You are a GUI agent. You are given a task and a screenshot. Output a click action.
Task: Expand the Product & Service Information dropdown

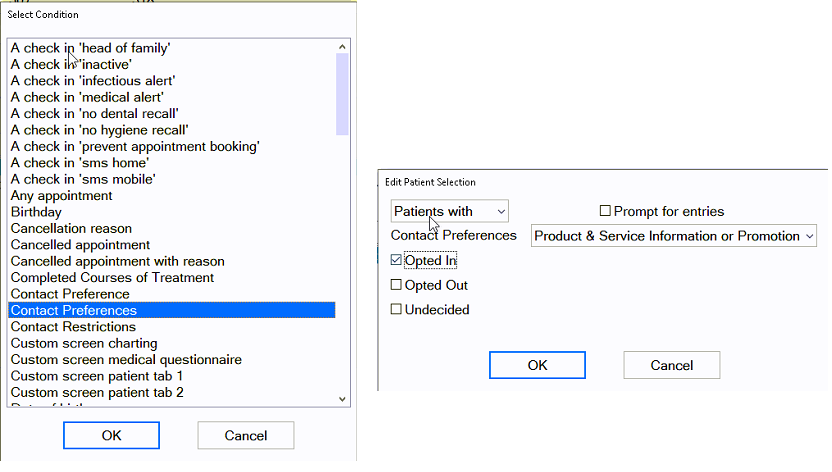[x=673, y=236]
